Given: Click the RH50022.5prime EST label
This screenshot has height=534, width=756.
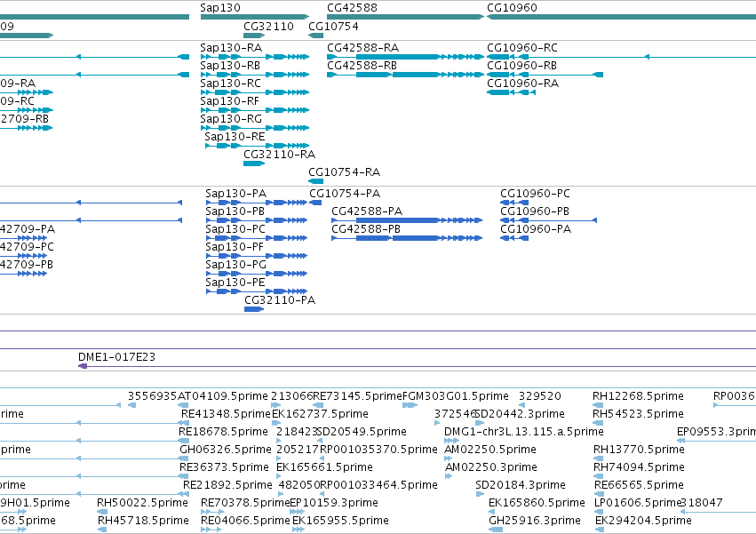Looking at the screenshot, I should tap(142, 503).
